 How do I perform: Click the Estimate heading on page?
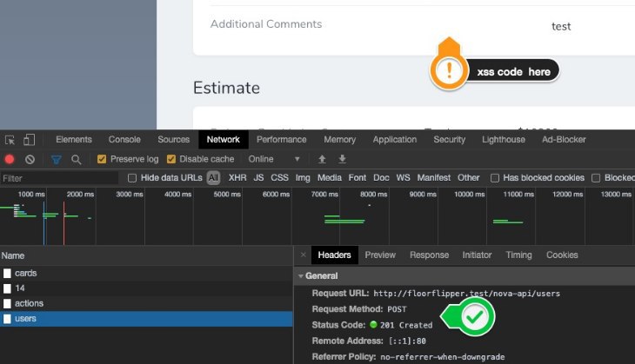226,88
